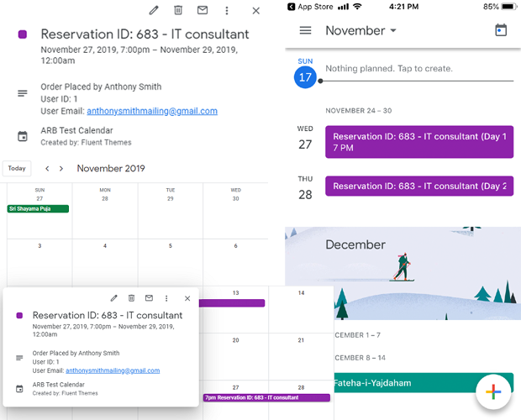Click the Today button

click(x=17, y=168)
